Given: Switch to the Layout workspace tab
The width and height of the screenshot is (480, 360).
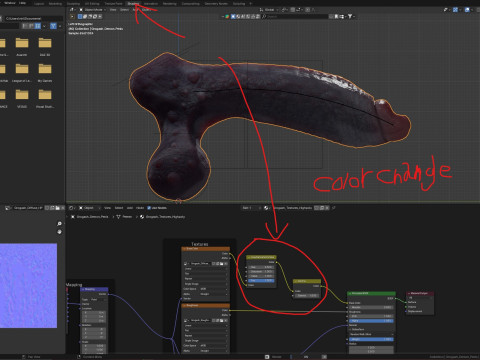Looking at the screenshot, I should coord(39,4).
